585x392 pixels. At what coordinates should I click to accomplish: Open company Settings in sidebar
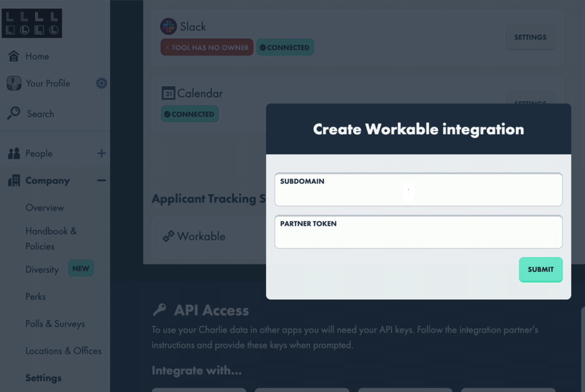point(43,378)
